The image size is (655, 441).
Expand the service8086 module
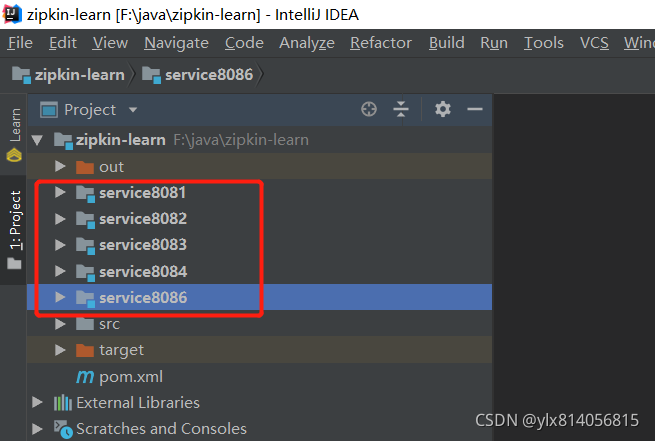pyautogui.click(x=60, y=297)
